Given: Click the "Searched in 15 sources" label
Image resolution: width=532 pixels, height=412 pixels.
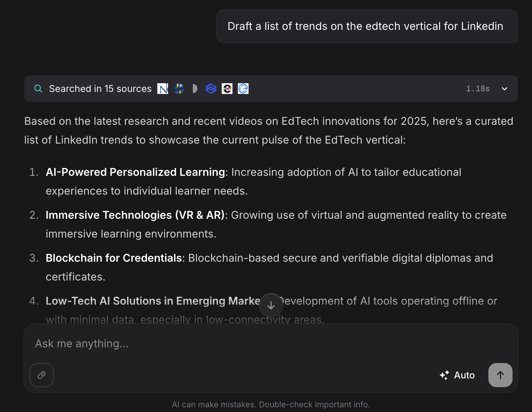Looking at the screenshot, I should [x=100, y=89].
